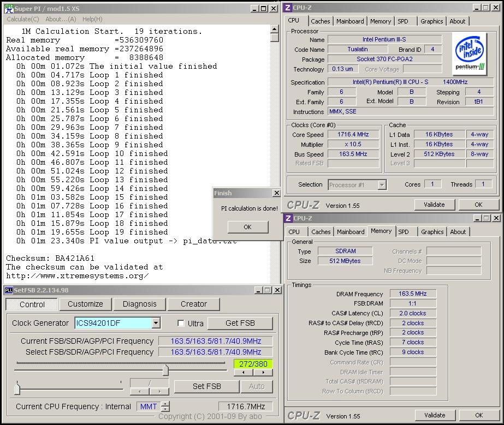Viewport: 504px width, 425px height.
Task: Click the SetFSB PLL title bar icon
Action: coord(8,290)
